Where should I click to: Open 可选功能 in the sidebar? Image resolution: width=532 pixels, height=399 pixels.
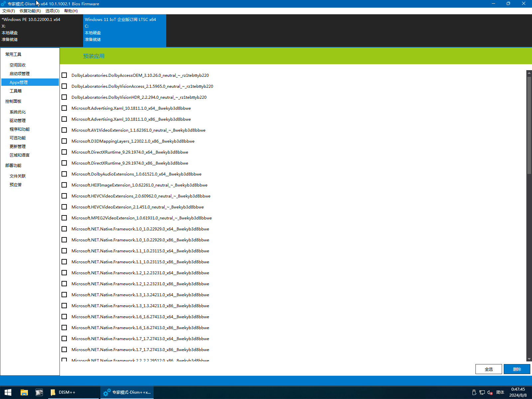(18, 138)
